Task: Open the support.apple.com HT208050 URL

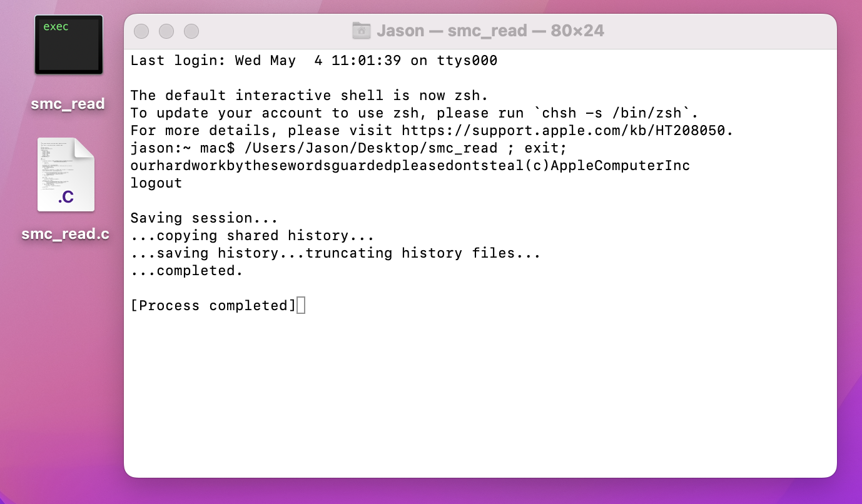Action: [x=566, y=131]
